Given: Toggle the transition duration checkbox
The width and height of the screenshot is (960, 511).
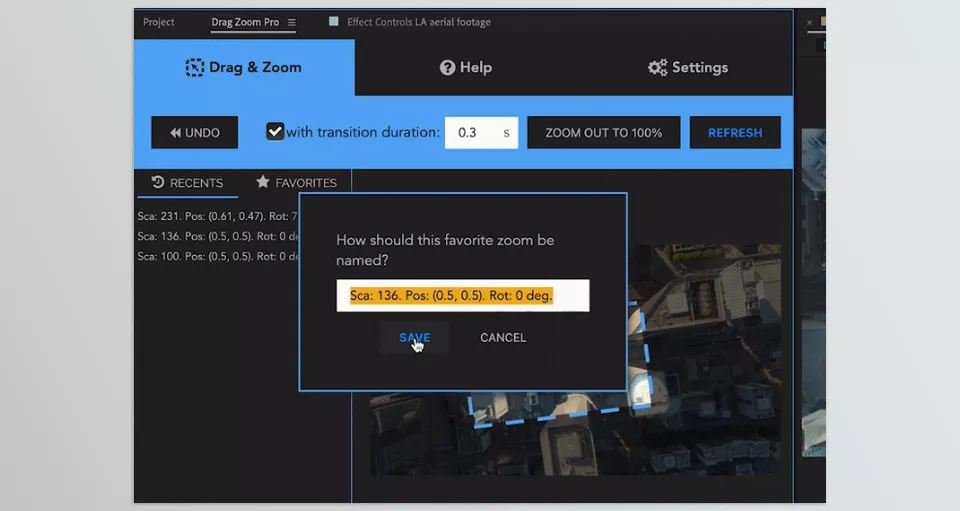Looking at the screenshot, I should (x=275, y=132).
